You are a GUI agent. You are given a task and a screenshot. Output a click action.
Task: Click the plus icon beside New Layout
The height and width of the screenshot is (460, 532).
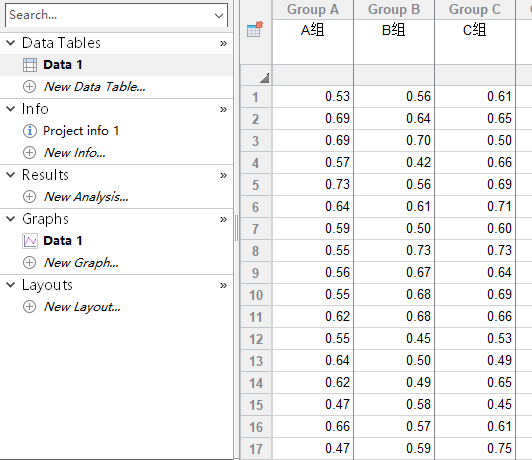pos(30,307)
